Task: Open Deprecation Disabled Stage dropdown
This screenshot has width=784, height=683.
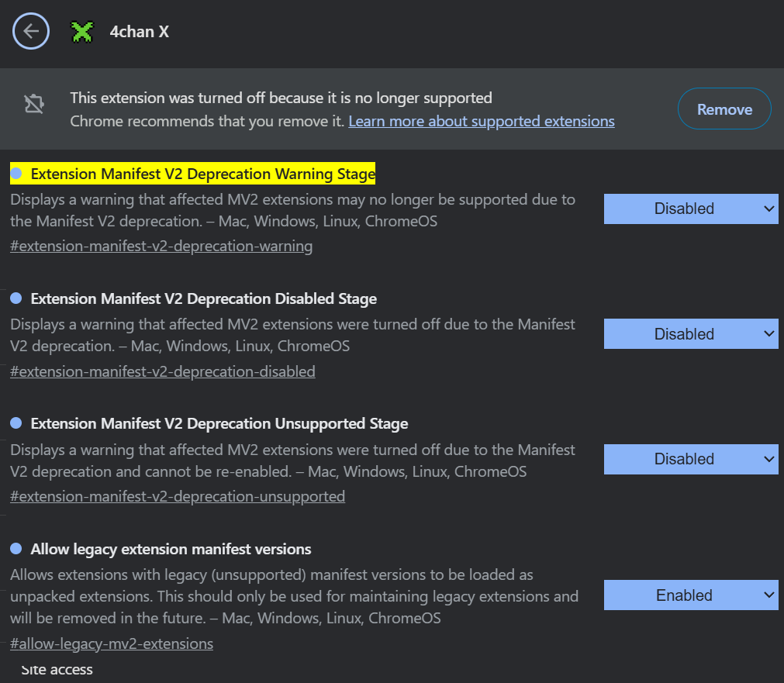Action: coord(690,333)
